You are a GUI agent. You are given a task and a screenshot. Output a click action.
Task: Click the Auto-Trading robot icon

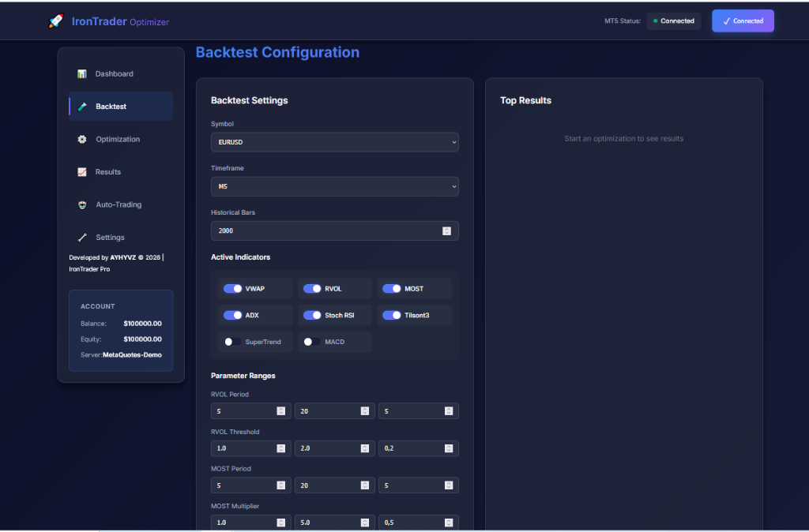point(81,205)
